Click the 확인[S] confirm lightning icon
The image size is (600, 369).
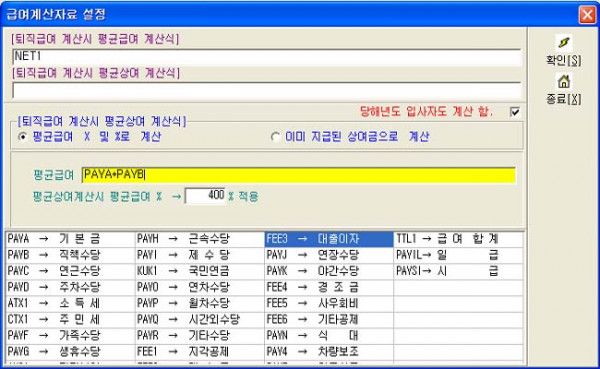pyautogui.click(x=564, y=42)
